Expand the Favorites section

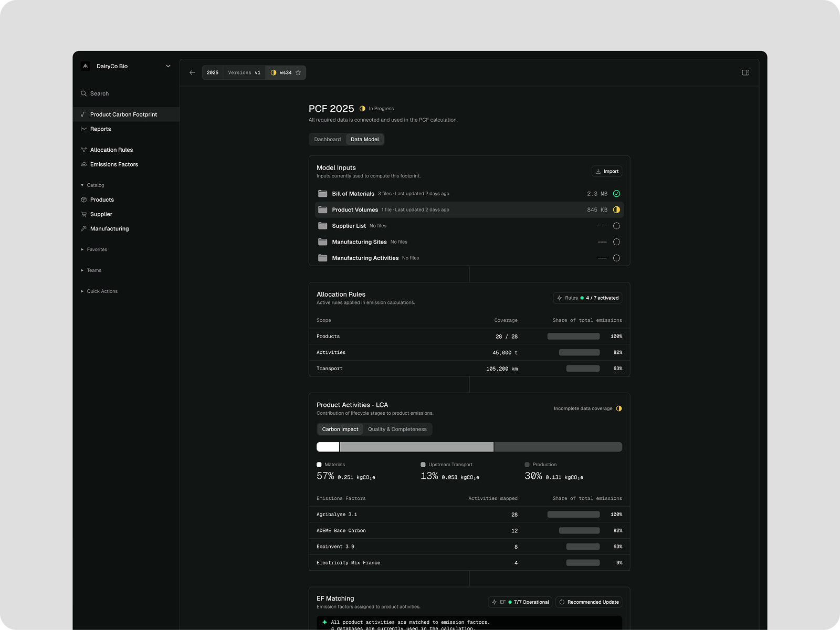(x=97, y=249)
